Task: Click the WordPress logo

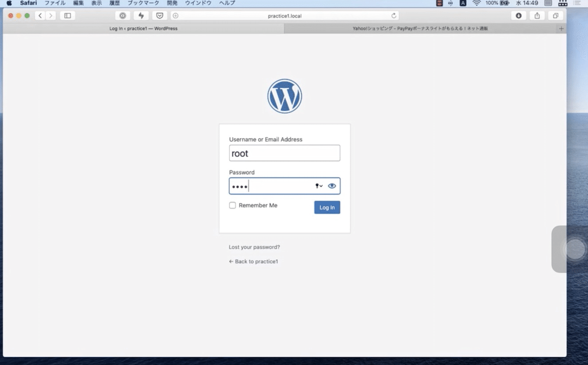Action: click(285, 96)
